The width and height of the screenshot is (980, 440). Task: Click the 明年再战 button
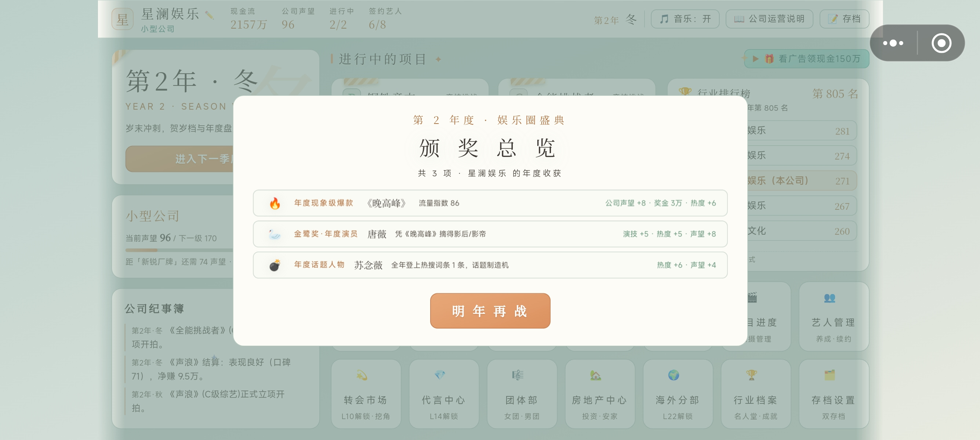pyautogui.click(x=490, y=311)
